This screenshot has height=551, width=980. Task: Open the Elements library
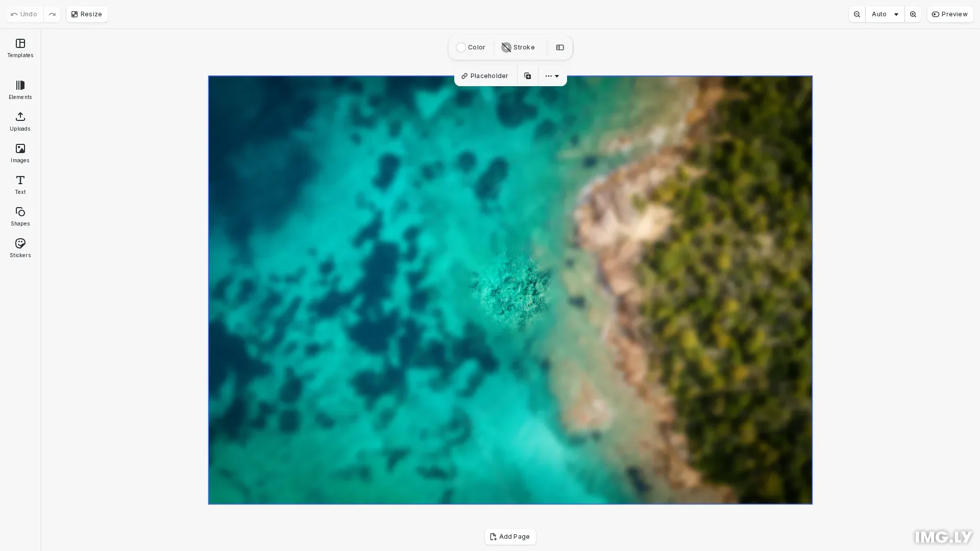click(20, 90)
